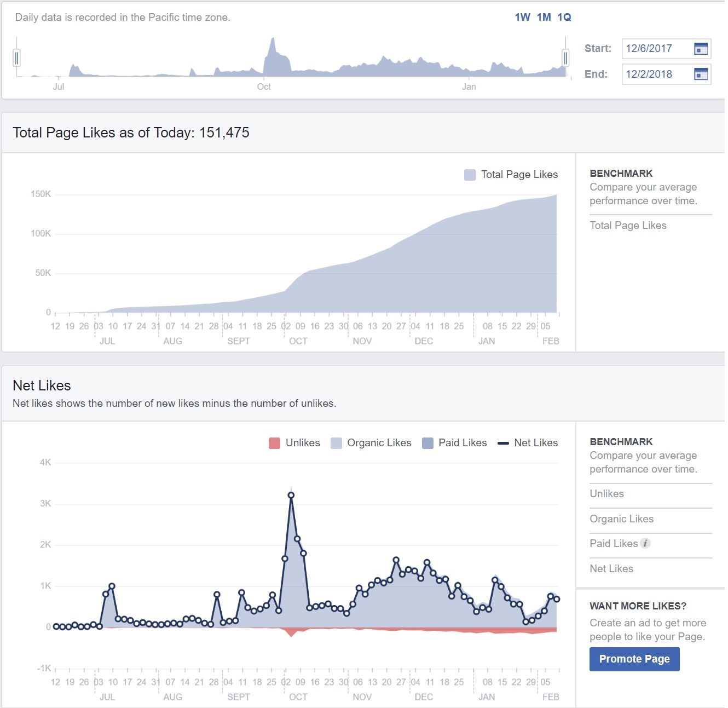Click the 'Total Page Likes as of Today: 151,475' heading

coord(131,133)
